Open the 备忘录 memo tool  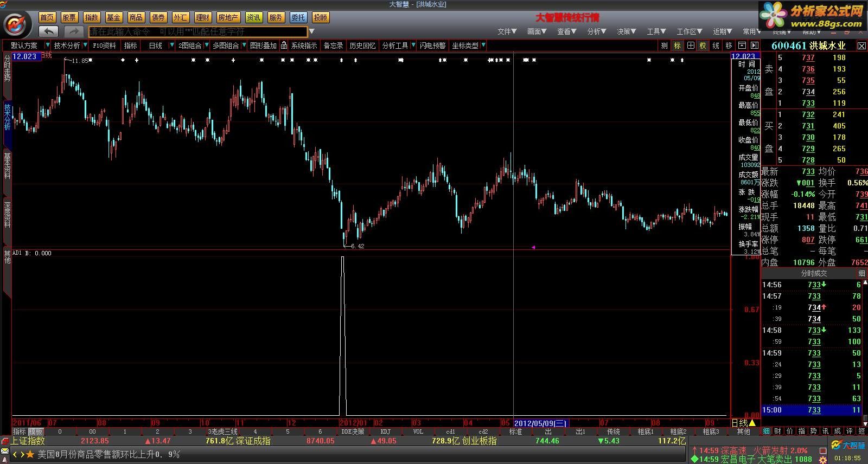(x=333, y=46)
